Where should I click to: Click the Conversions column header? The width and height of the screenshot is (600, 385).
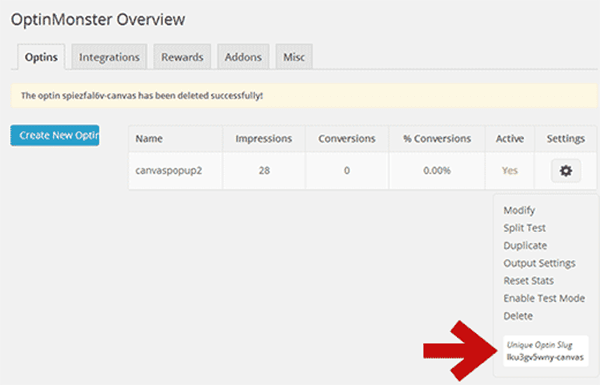(347, 139)
